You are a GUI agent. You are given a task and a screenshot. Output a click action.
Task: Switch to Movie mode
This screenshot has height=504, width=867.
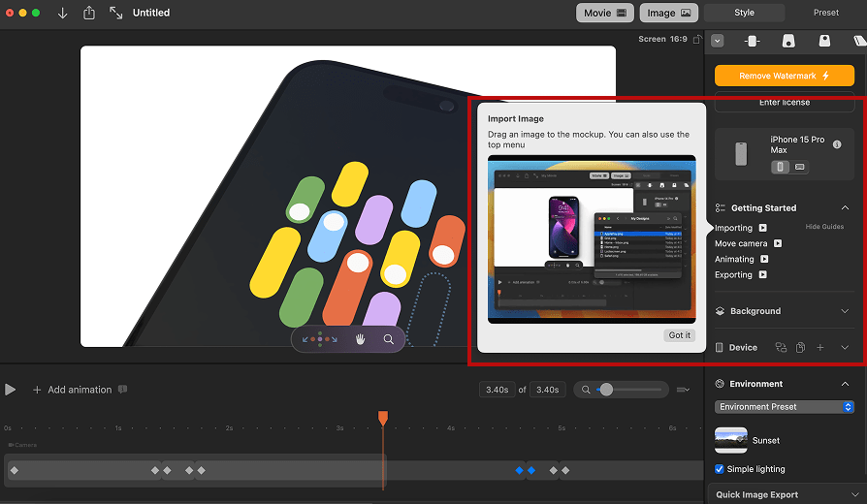click(x=606, y=13)
